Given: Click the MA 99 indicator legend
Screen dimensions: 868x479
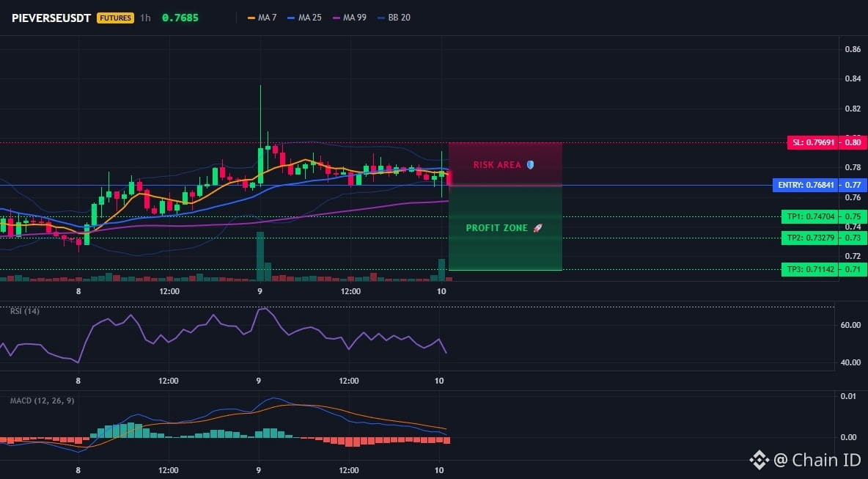Looking at the screenshot, I should [349, 18].
